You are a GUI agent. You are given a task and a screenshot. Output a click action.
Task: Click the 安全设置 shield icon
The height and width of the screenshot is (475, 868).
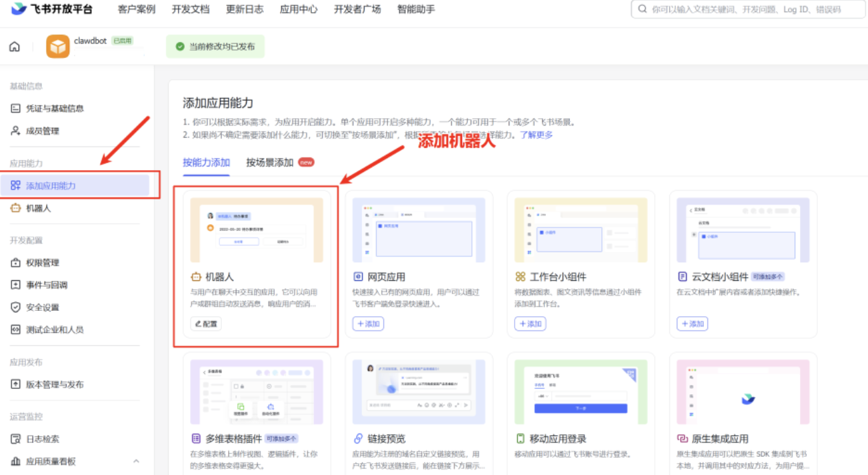(15, 307)
